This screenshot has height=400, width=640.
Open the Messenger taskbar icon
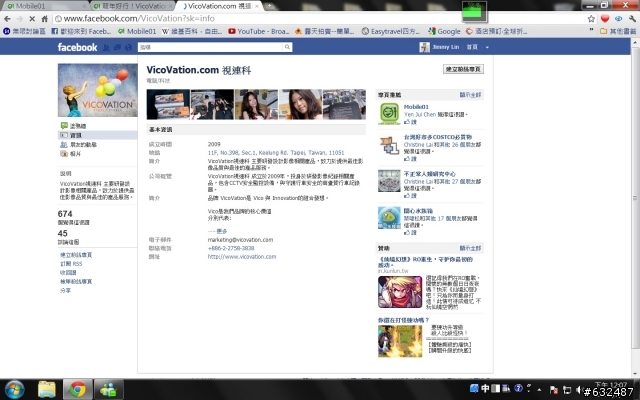(109, 389)
